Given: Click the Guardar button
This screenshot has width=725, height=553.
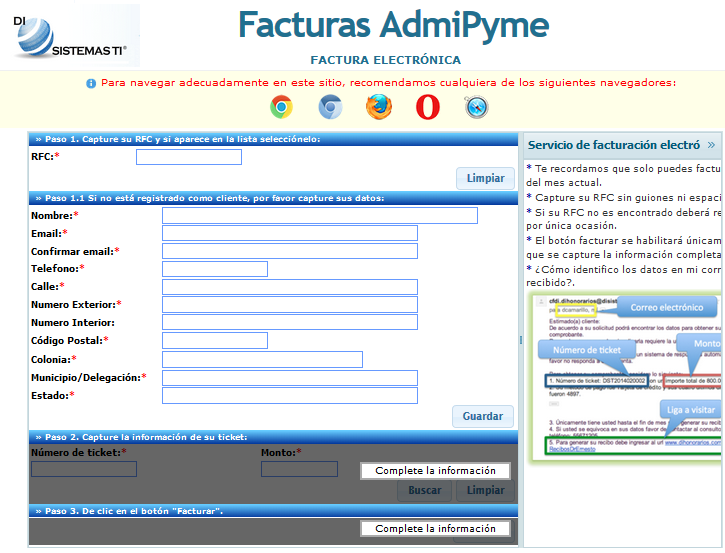Looking at the screenshot, I should 483,416.
